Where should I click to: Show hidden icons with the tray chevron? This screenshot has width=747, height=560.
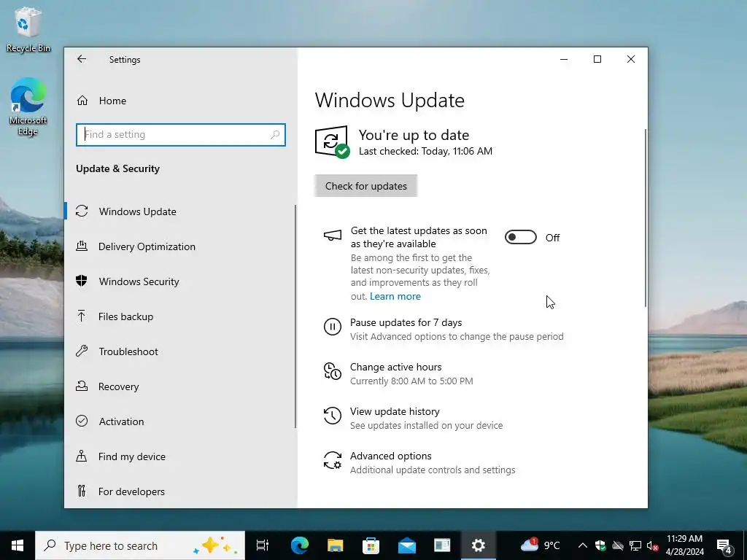583,545
